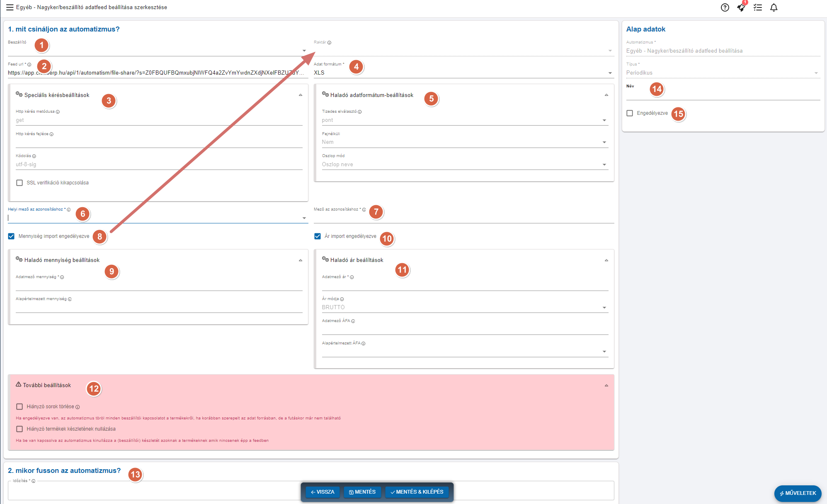This screenshot has height=504, width=827.
Task: Open the notifications bell
Action: tap(774, 7)
